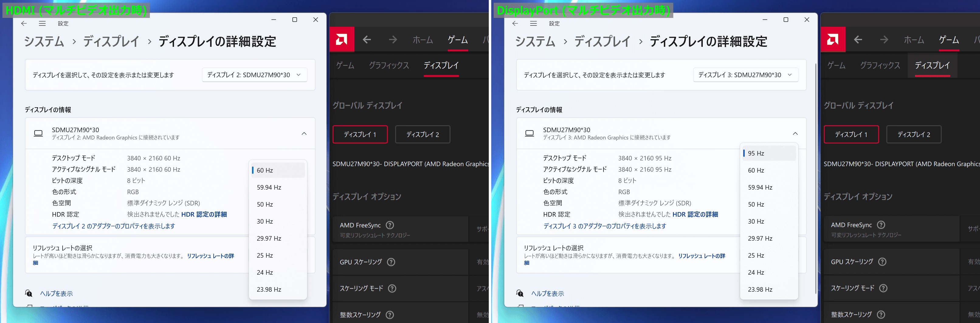Click vertical scrollbar in right Settings window
The width and height of the screenshot is (980, 323).
tap(815, 179)
